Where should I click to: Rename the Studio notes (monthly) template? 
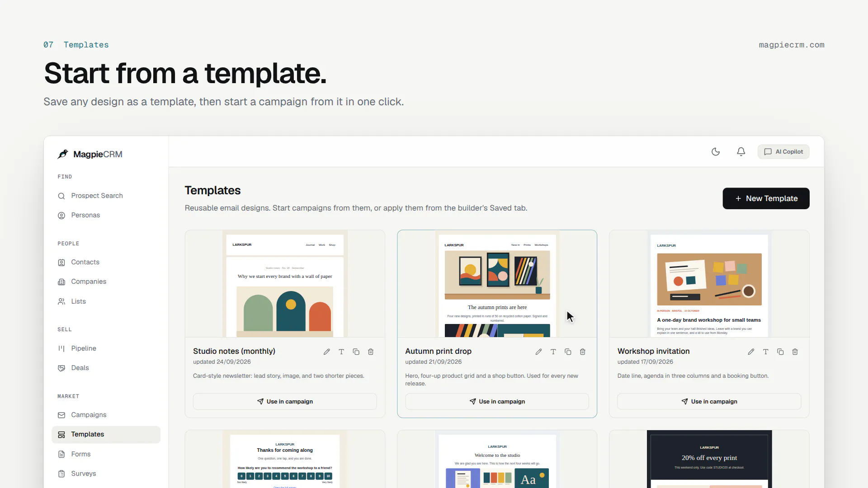(x=341, y=352)
